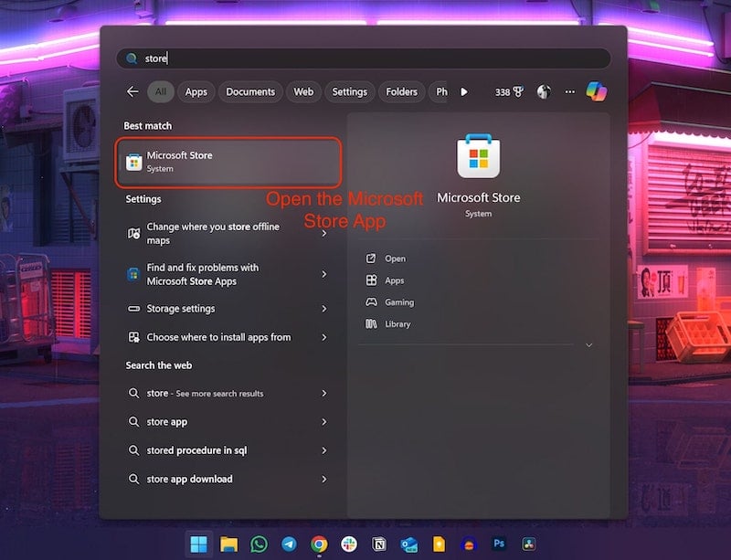731x560 pixels.
Task: Open File Explorer from taskbar
Action: pyautogui.click(x=229, y=544)
